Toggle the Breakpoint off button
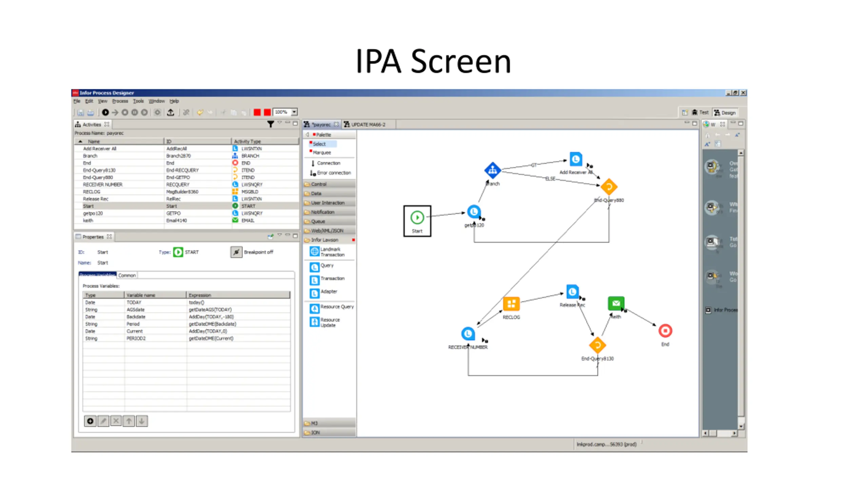 click(236, 252)
